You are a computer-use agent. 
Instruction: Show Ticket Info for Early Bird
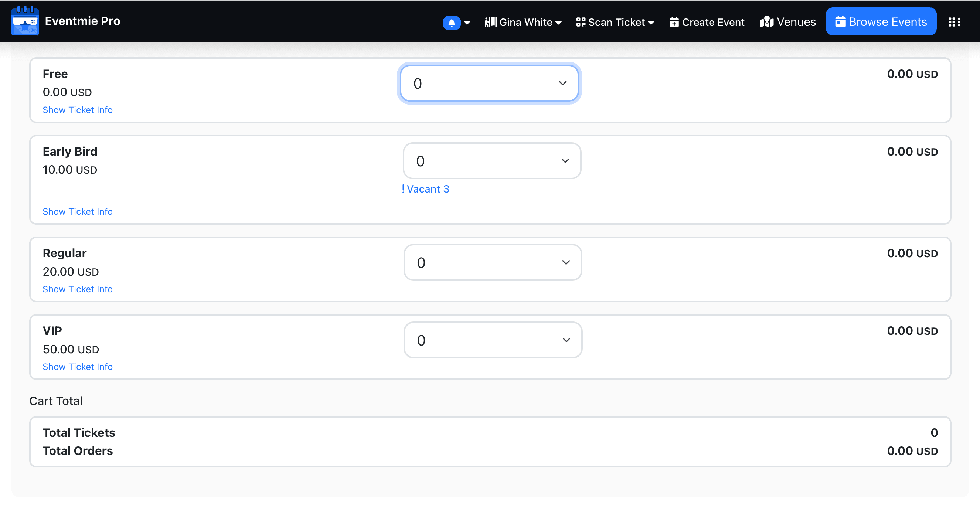pyautogui.click(x=78, y=211)
